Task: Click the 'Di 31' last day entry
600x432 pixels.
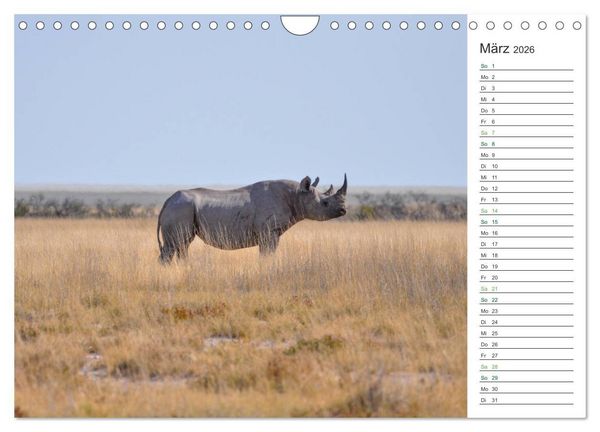Action: [527, 400]
